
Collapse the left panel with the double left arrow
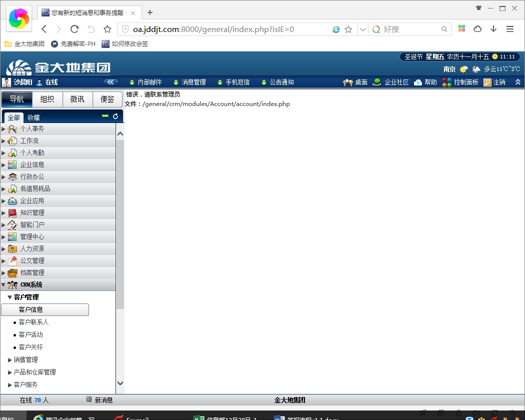tap(111, 82)
